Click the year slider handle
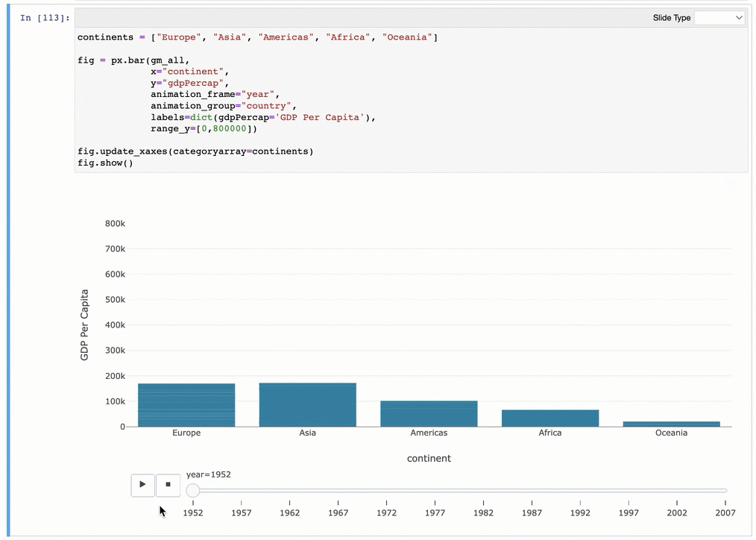Viewport: 756px width, 540px height. click(x=193, y=490)
